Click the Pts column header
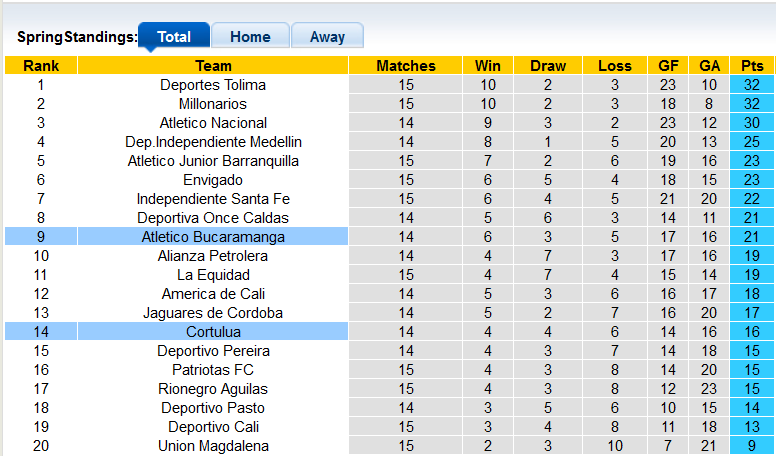Screen dimensions: 776x456 coord(752,66)
